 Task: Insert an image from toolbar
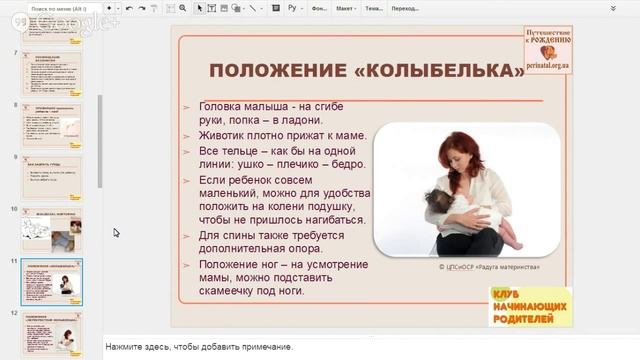pyautogui.click(x=224, y=8)
